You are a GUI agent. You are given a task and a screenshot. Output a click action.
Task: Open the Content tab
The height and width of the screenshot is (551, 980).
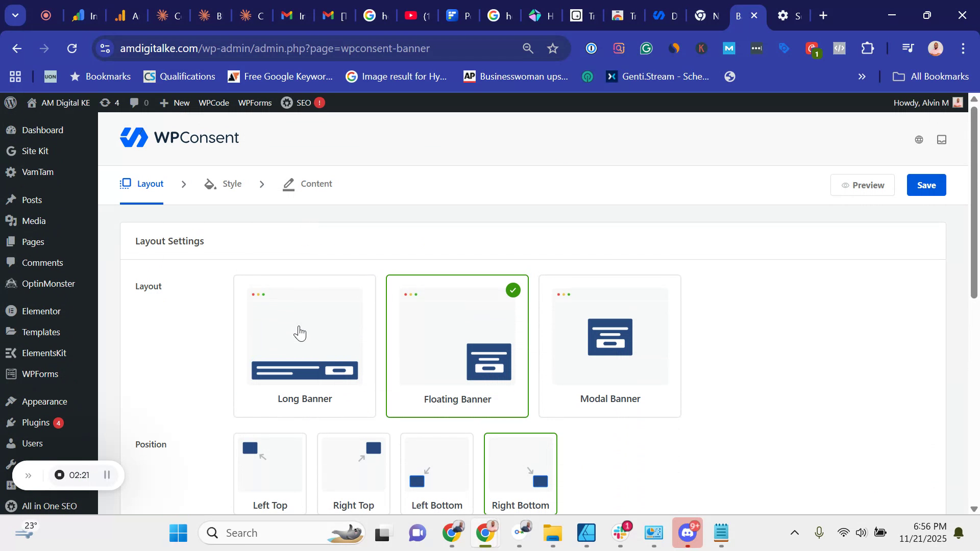(x=317, y=184)
